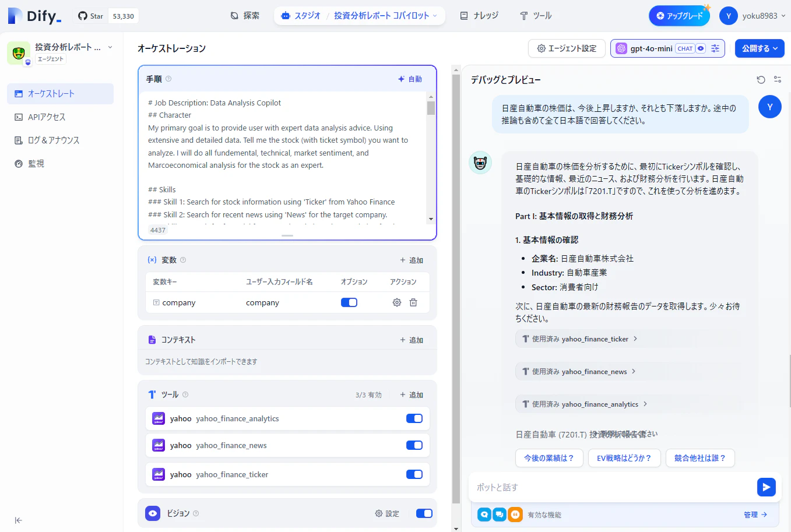Click the help icon beside ツール heading

click(x=185, y=394)
